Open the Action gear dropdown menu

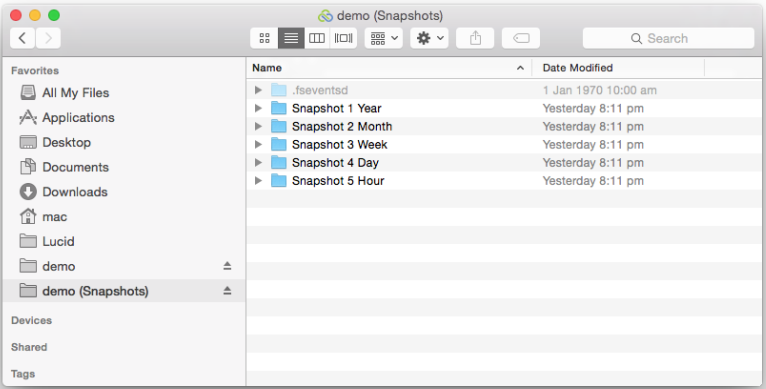pyautogui.click(x=429, y=38)
